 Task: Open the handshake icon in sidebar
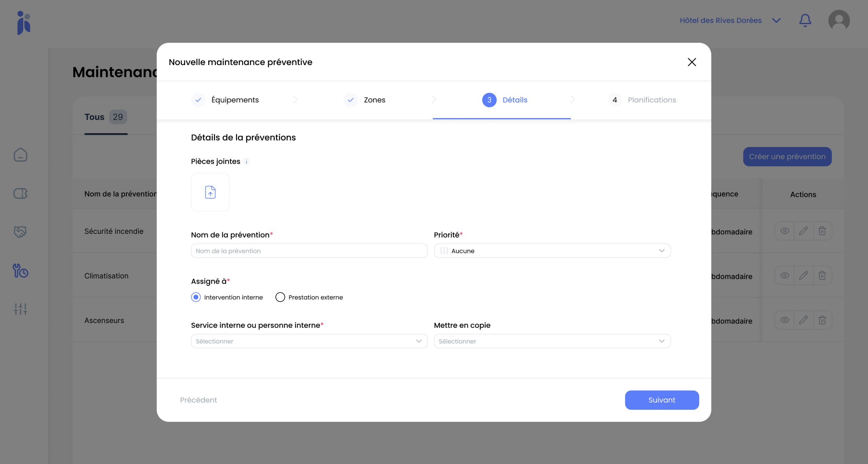(20, 232)
